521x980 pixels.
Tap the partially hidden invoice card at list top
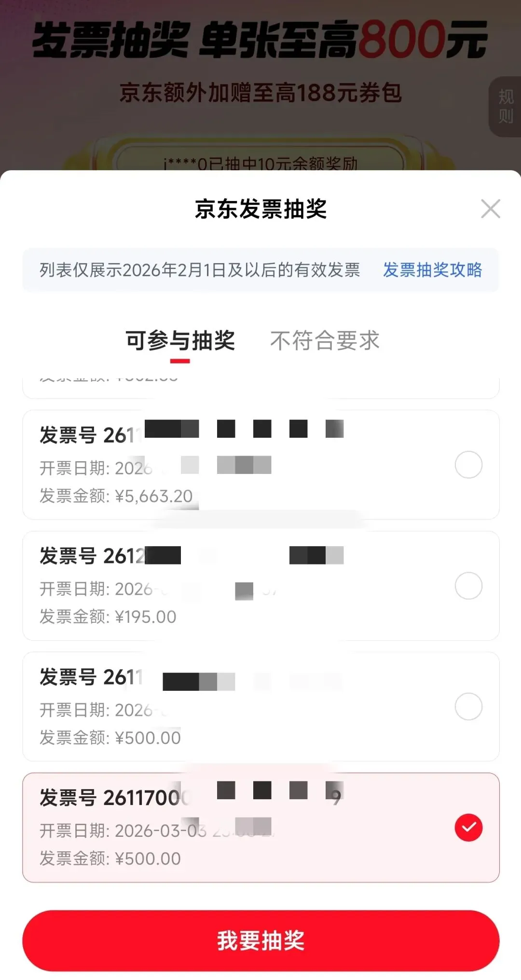coord(261,386)
